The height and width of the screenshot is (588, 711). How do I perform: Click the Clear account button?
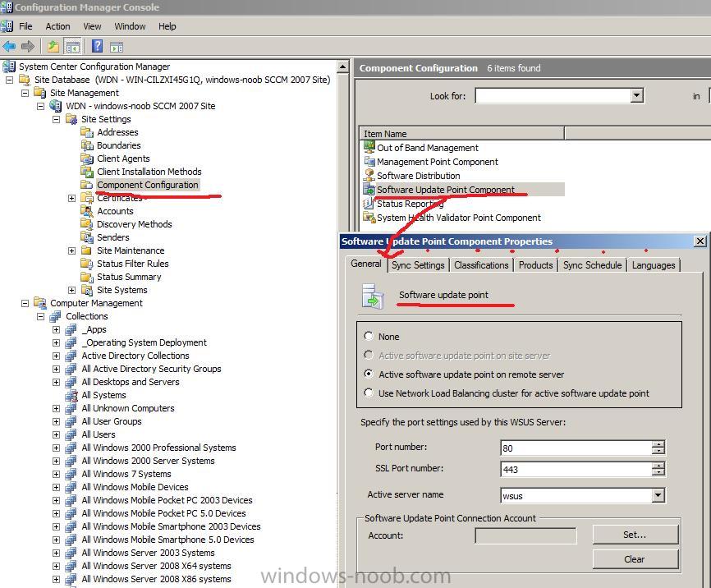click(635, 559)
